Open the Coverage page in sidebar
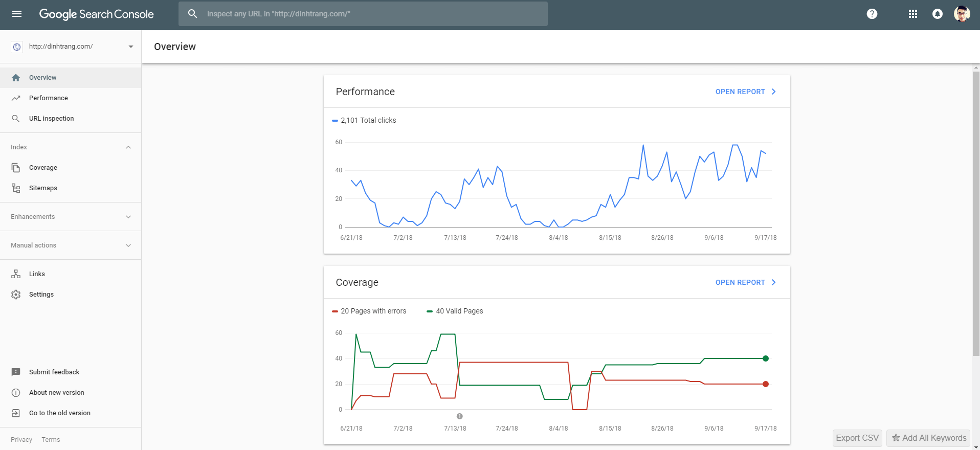Image resolution: width=980 pixels, height=450 pixels. [x=43, y=168]
